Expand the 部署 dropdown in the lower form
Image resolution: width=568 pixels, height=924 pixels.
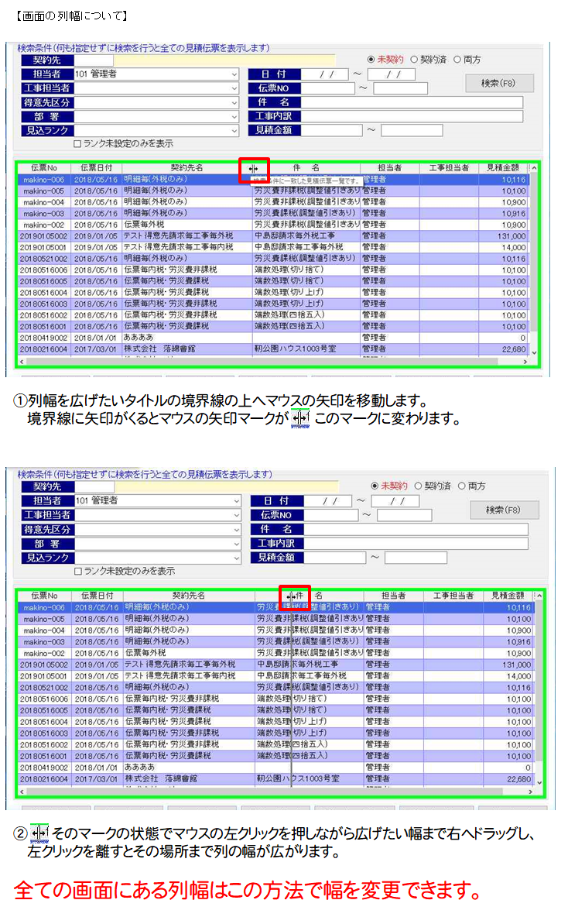pyautogui.click(x=237, y=544)
